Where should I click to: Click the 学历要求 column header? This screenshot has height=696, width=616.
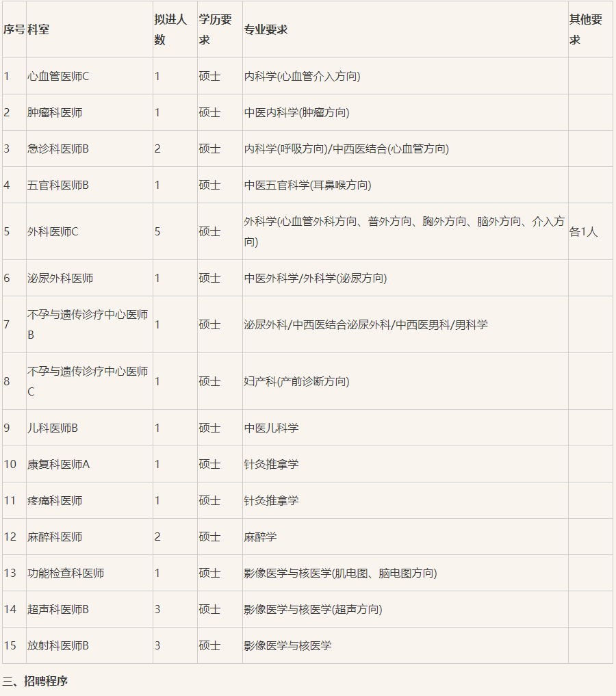pyautogui.click(x=216, y=30)
